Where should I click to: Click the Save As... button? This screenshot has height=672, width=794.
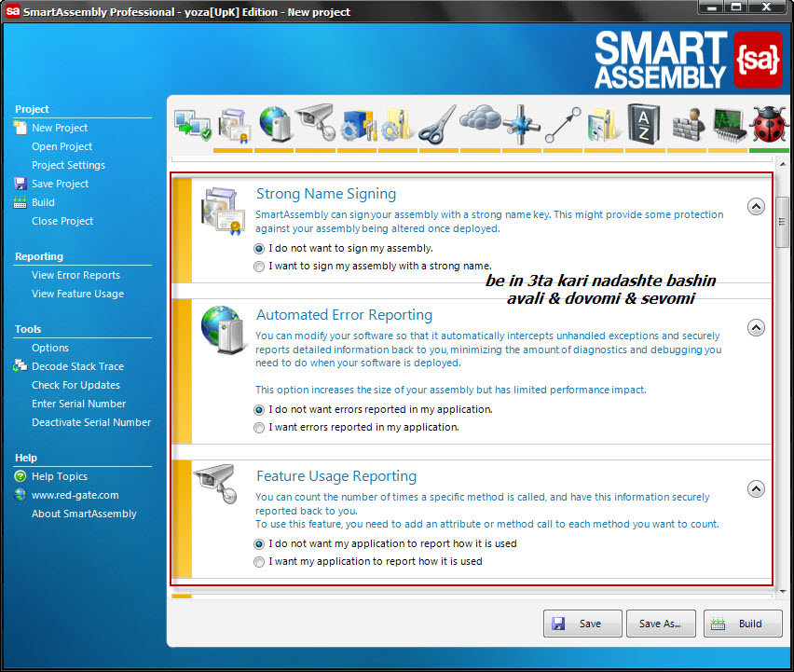pyautogui.click(x=661, y=624)
